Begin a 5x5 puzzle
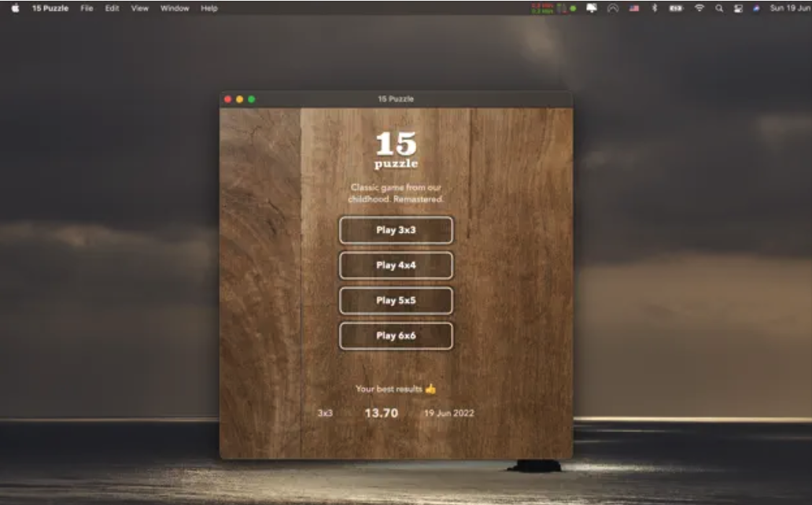812x505 pixels. 396,300
